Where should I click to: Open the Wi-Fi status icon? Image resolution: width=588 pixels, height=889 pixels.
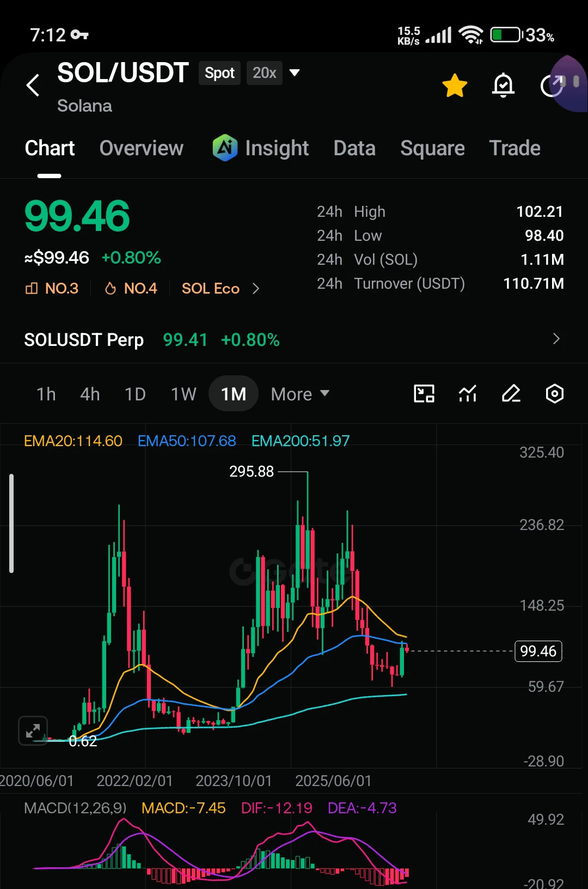pos(471,35)
